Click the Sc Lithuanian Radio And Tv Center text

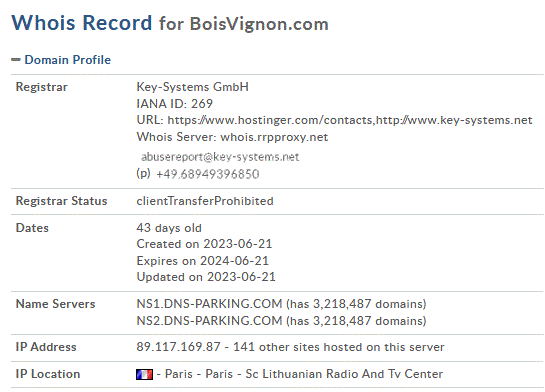coord(344,374)
